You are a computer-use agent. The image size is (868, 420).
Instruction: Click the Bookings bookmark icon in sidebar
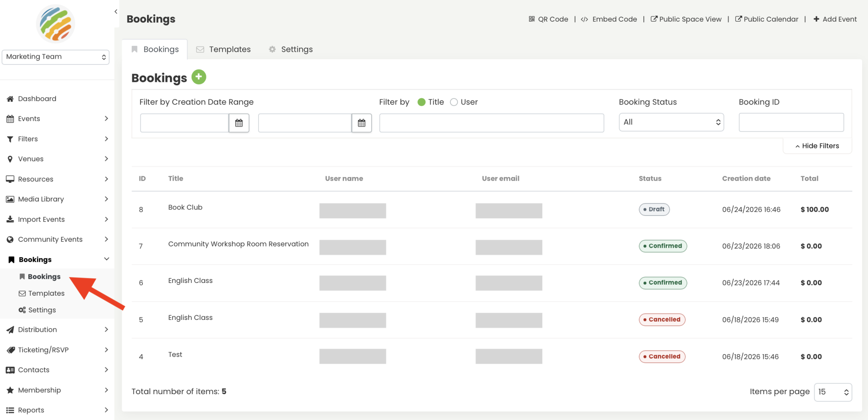click(x=11, y=260)
